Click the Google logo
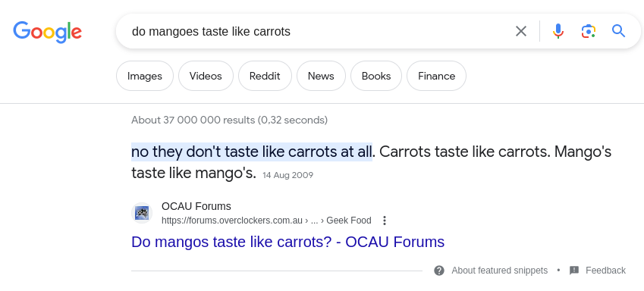 pyautogui.click(x=47, y=32)
